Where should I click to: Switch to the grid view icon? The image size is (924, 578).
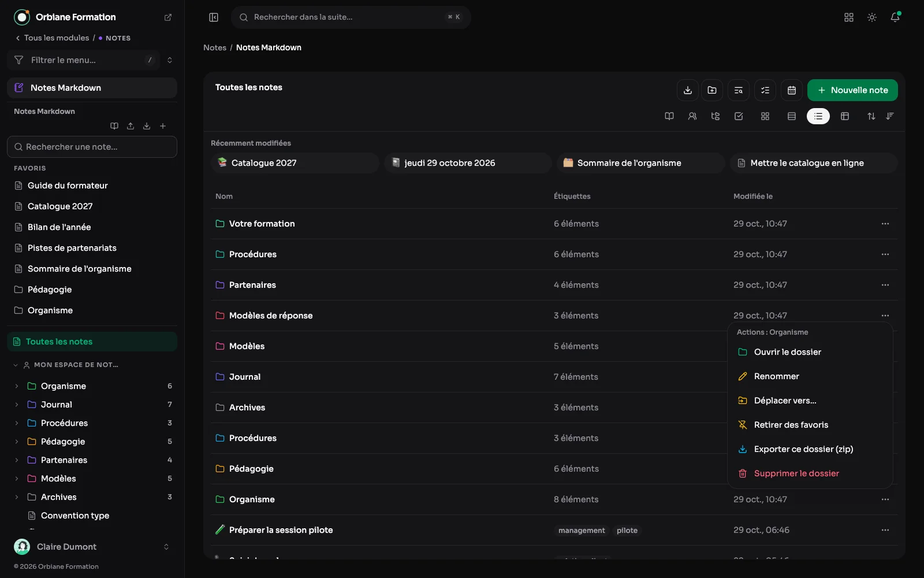765,116
